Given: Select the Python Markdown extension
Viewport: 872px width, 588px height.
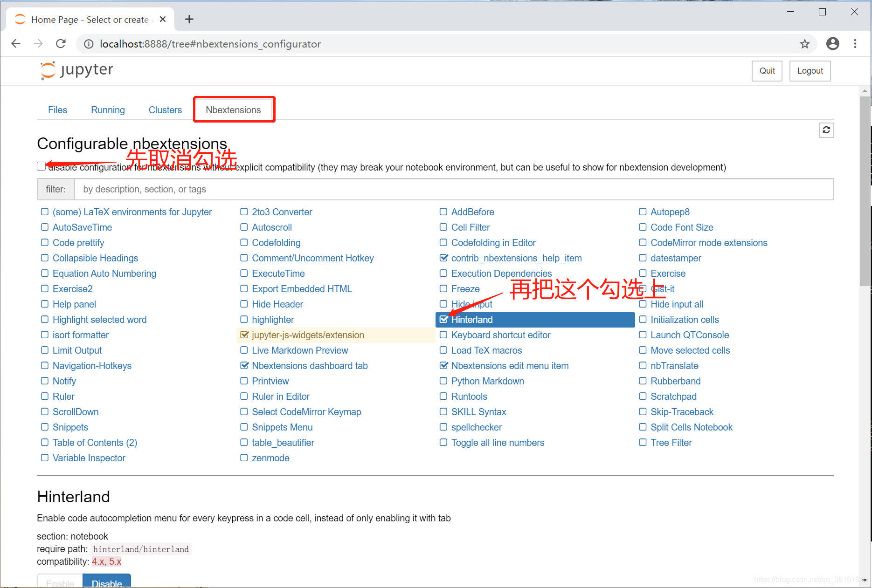Looking at the screenshot, I should coord(487,381).
